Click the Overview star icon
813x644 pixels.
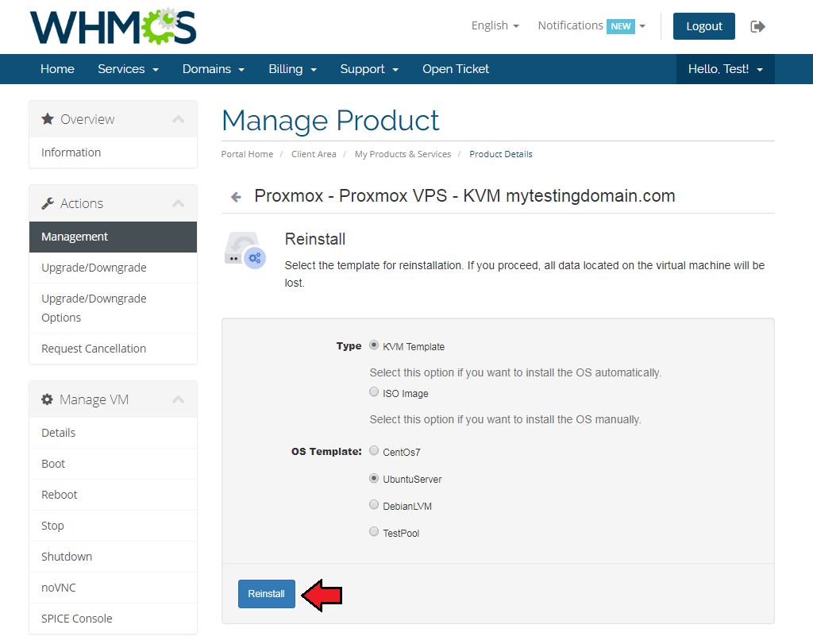[48, 119]
